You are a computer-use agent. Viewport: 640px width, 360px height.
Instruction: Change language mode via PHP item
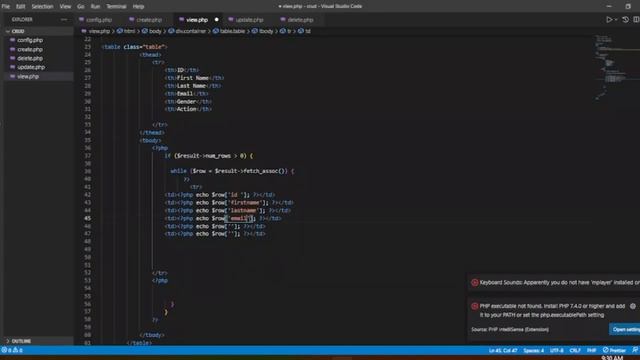click(x=591, y=350)
